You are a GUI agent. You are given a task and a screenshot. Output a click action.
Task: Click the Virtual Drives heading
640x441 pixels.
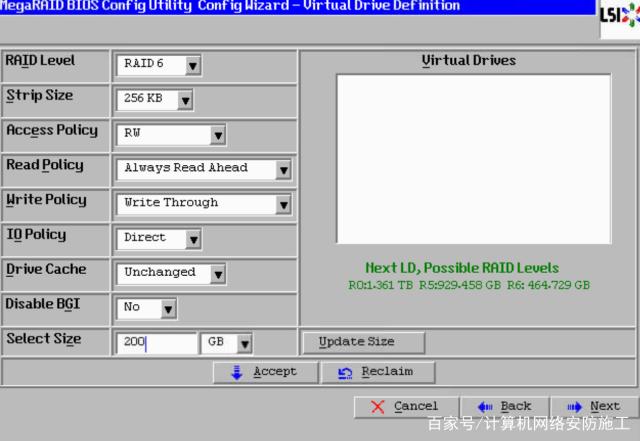[469, 60]
